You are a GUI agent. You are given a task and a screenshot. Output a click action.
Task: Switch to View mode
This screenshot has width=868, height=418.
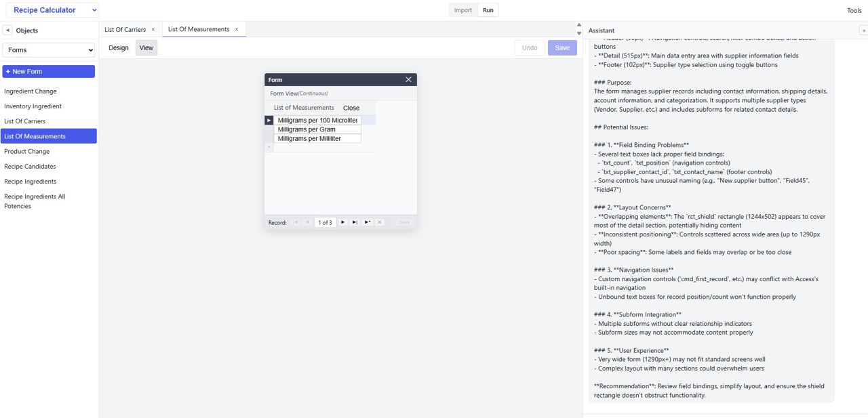[x=146, y=47]
